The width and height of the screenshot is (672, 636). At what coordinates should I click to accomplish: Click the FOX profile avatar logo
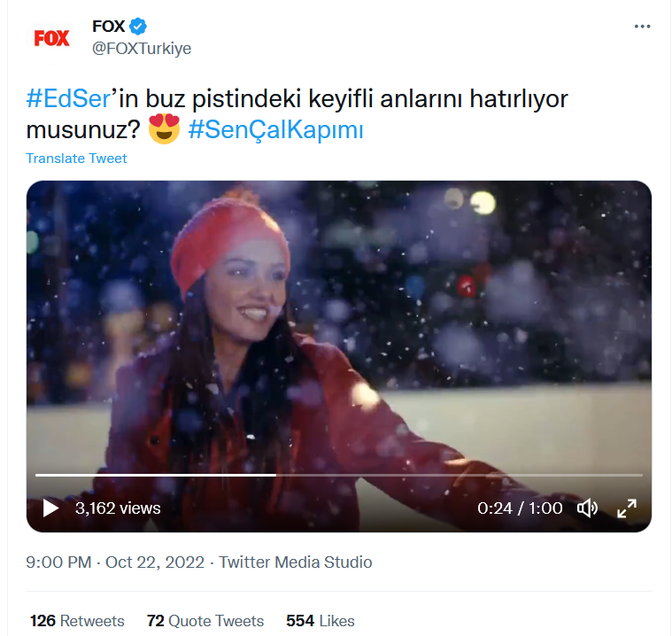click(x=51, y=38)
